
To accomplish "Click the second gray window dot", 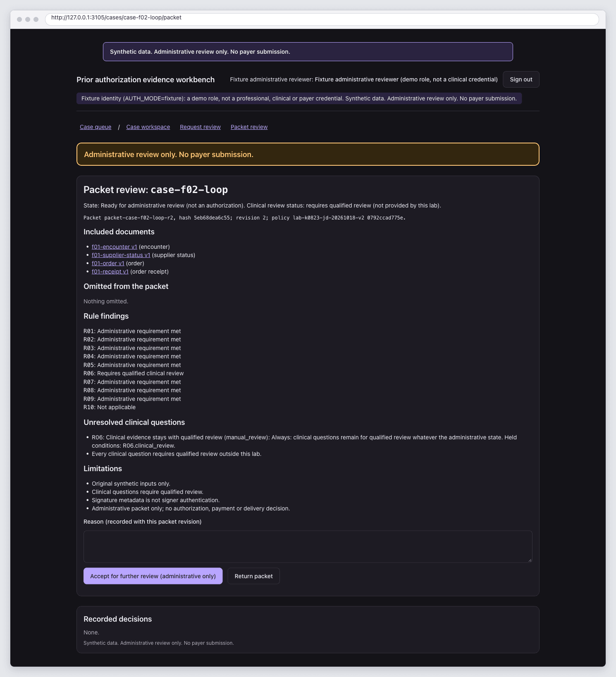I will click(28, 19).
